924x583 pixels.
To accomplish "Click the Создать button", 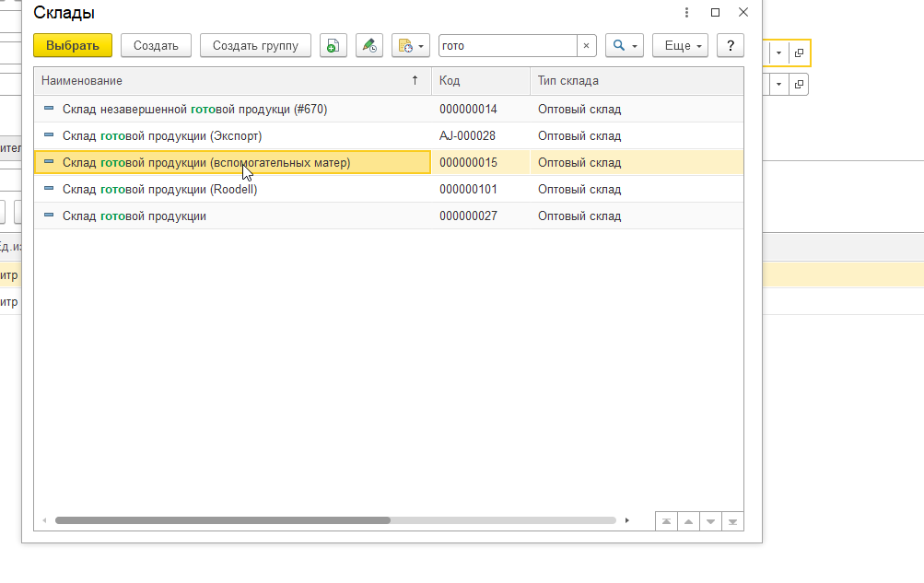I will click(156, 45).
